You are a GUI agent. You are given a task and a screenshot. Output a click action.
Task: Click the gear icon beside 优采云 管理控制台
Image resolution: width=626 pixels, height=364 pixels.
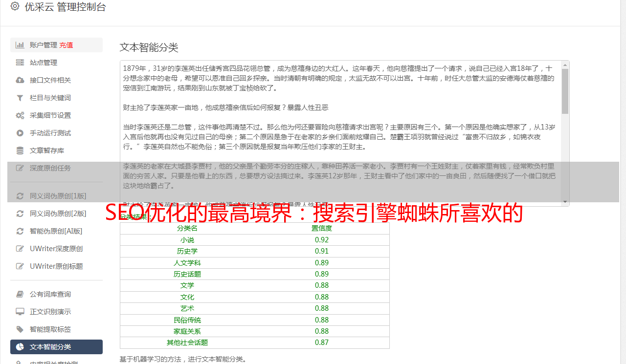15,6
